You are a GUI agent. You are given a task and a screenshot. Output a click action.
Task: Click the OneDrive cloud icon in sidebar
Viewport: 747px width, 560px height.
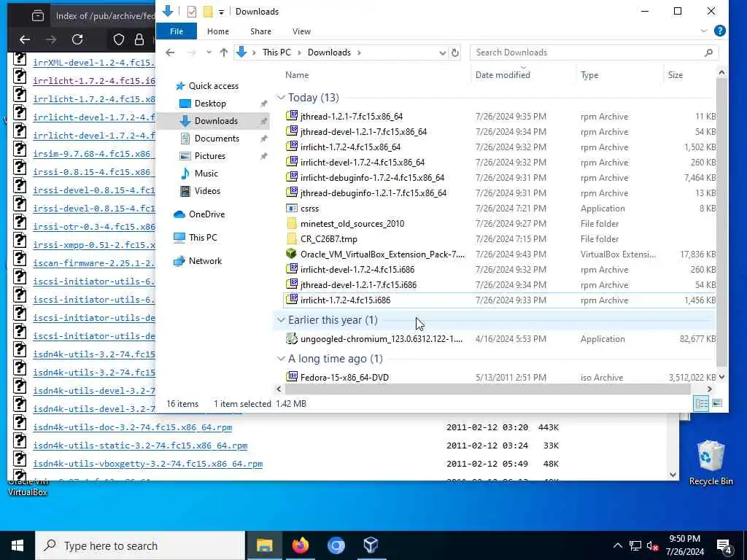click(x=179, y=214)
